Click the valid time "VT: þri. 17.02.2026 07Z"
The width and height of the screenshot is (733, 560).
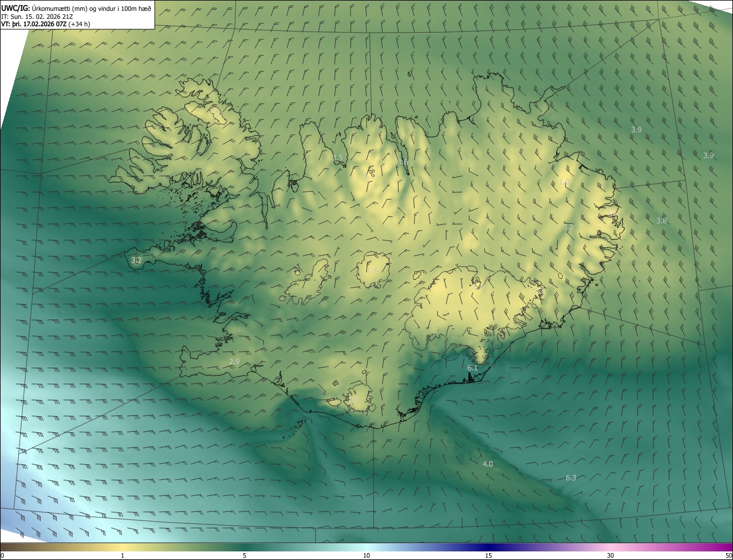point(34,24)
